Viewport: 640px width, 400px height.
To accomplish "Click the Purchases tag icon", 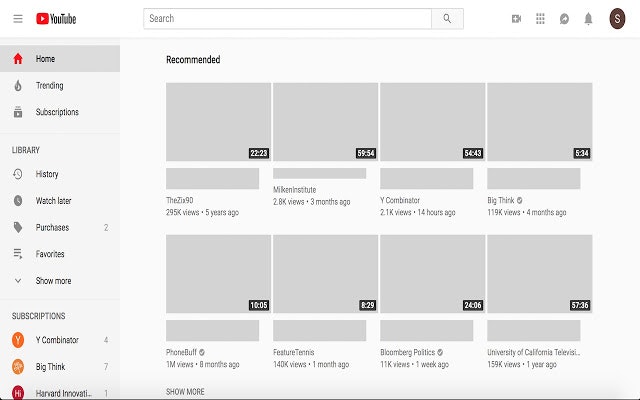I will [x=18, y=227].
